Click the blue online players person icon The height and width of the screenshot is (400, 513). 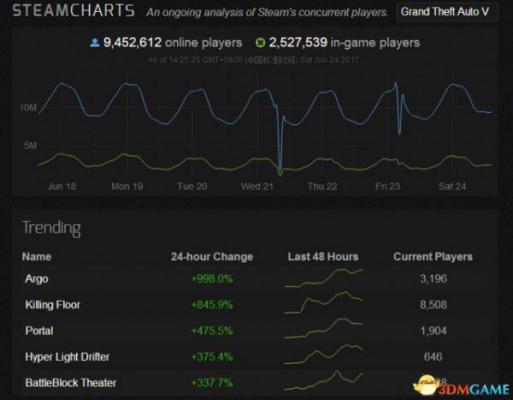click(95, 43)
